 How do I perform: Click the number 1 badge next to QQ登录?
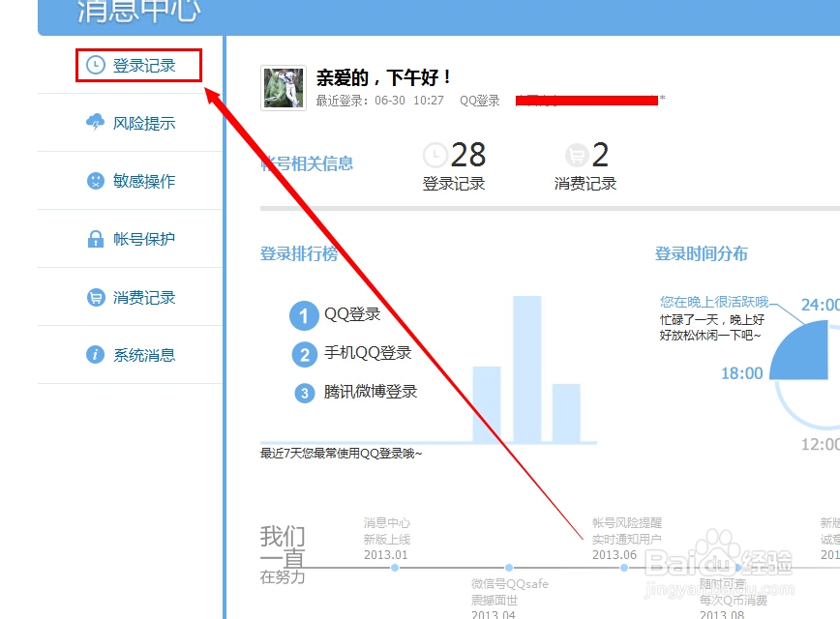303,316
